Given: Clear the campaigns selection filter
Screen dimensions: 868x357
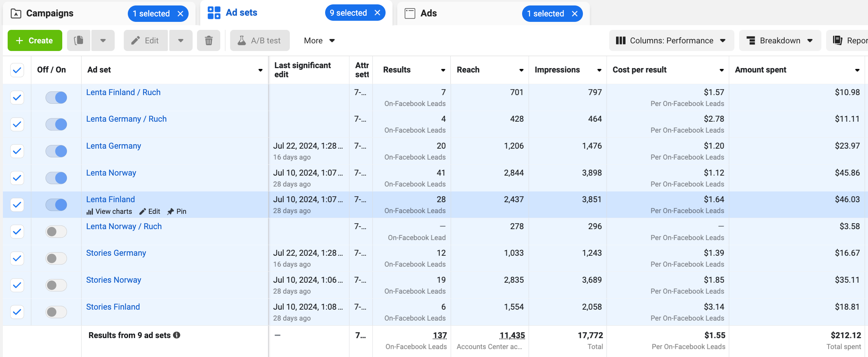Looking at the screenshot, I should click(180, 14).
